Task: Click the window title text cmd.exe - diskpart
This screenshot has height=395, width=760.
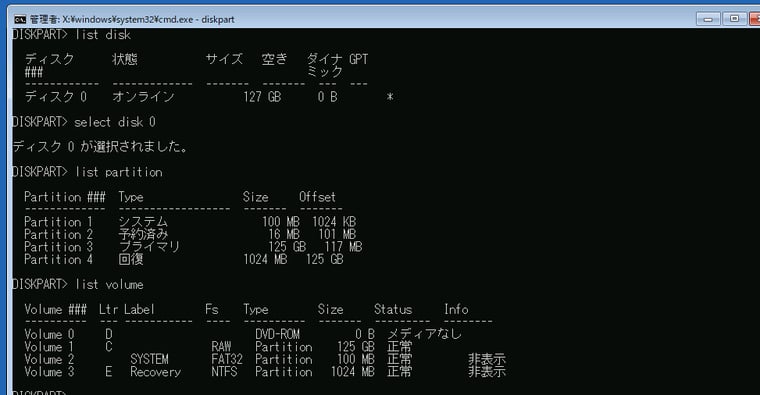Action: (x=132, y=19)
